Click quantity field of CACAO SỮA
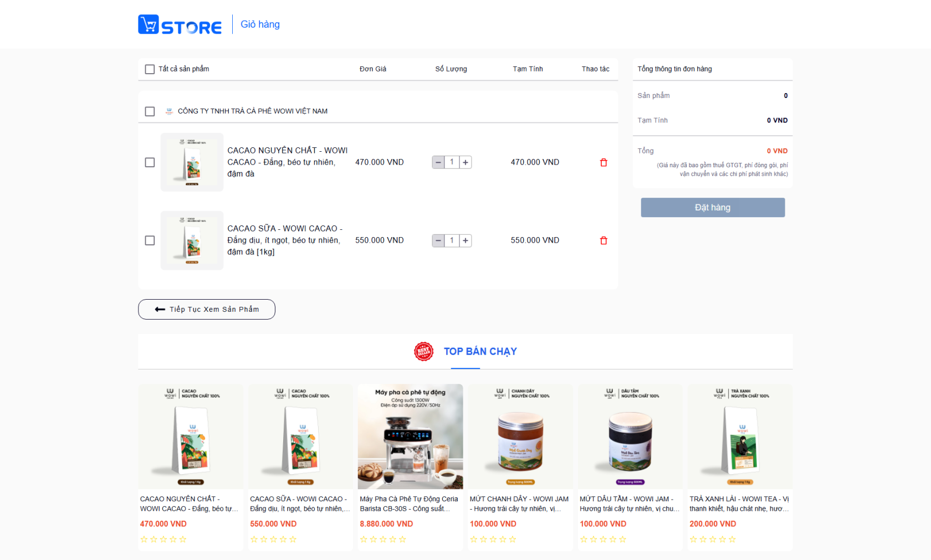Screen dimensions: 931x560 pyautogui.click(x=452, y=240)
